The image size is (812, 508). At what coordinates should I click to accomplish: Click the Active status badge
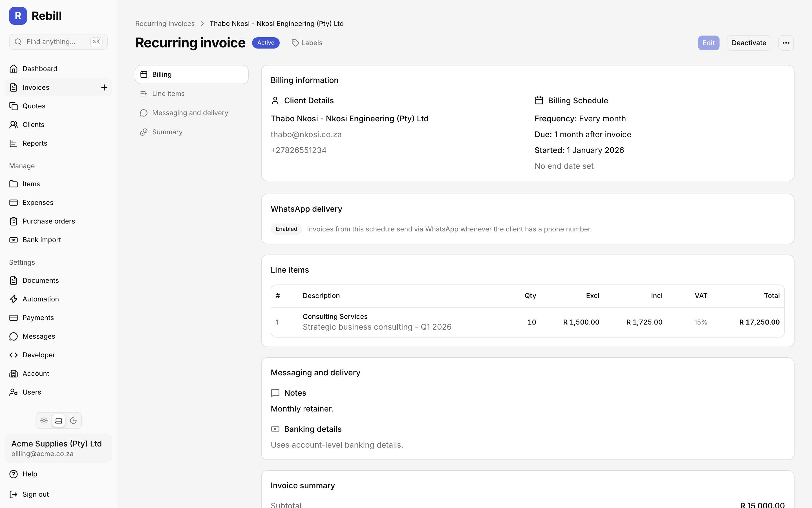click(x=266, y=43)
